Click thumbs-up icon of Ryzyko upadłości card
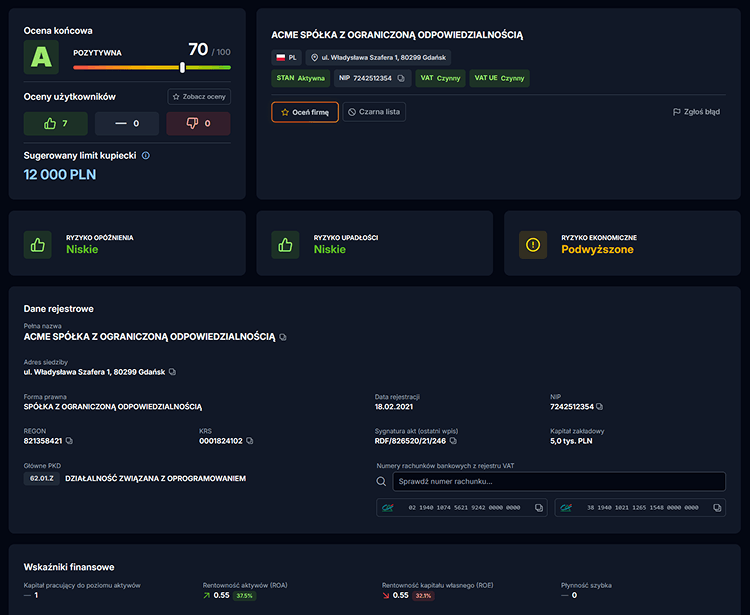Image resolution: width=750 pixels, height=615 pixels. (286, 245)
